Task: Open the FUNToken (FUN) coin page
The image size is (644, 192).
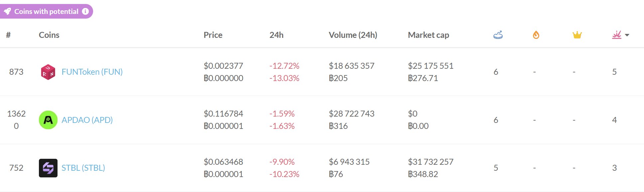Action: [92, 72]
